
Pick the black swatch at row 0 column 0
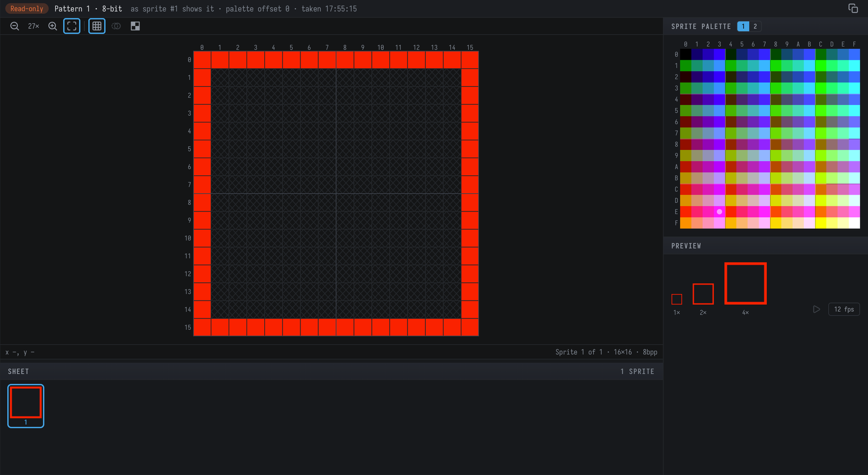click(686, 54)
